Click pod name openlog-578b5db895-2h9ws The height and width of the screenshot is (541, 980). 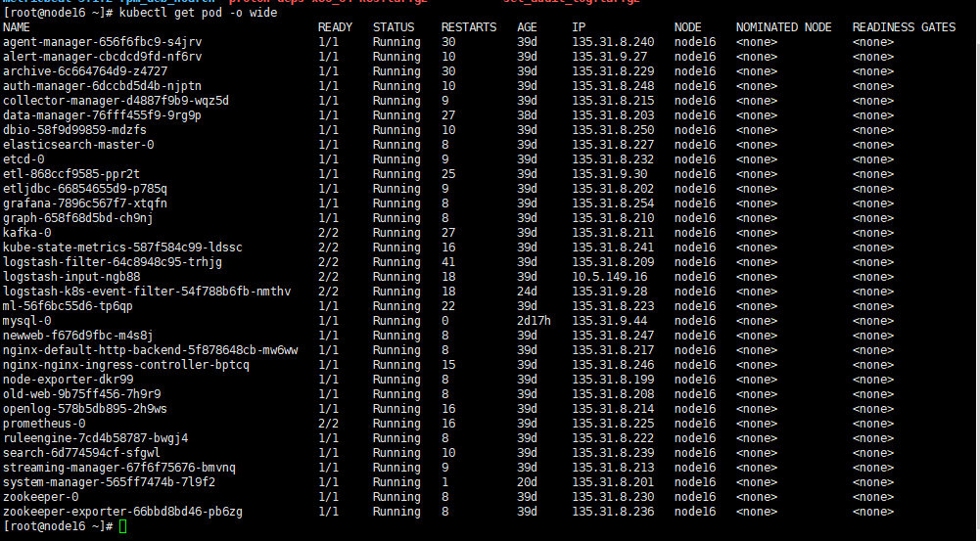tap(85, 409)
